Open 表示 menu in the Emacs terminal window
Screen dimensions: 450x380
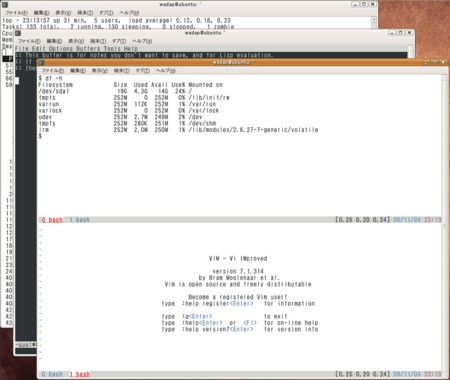[76, 41]
